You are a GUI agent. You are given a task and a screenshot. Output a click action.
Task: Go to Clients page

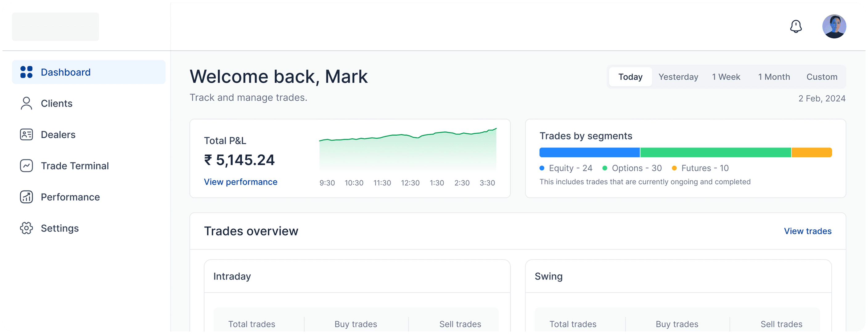[89, 103]
